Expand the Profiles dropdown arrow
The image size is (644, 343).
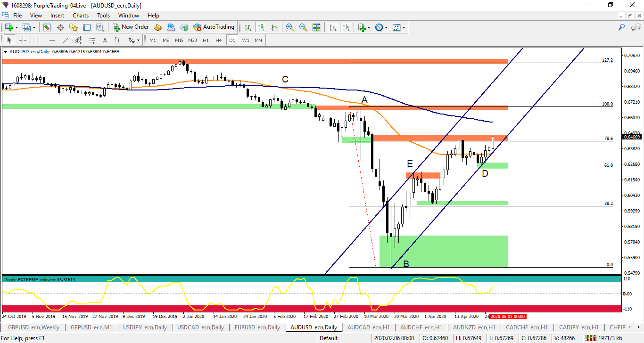34,27
